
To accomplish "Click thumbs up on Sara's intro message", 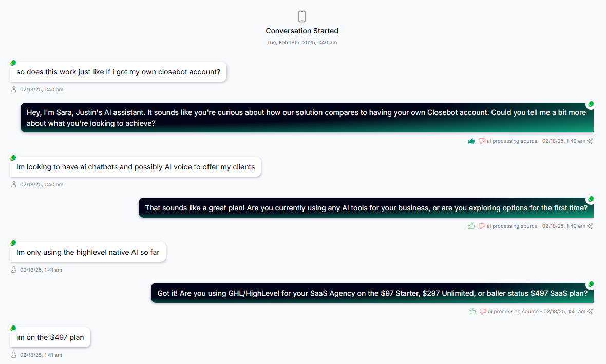I will [x=471, y=141].
